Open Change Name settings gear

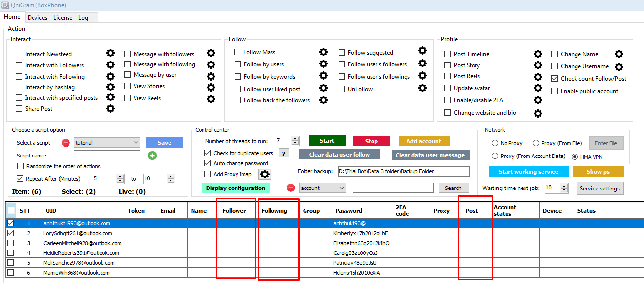[x=619, y=54]
